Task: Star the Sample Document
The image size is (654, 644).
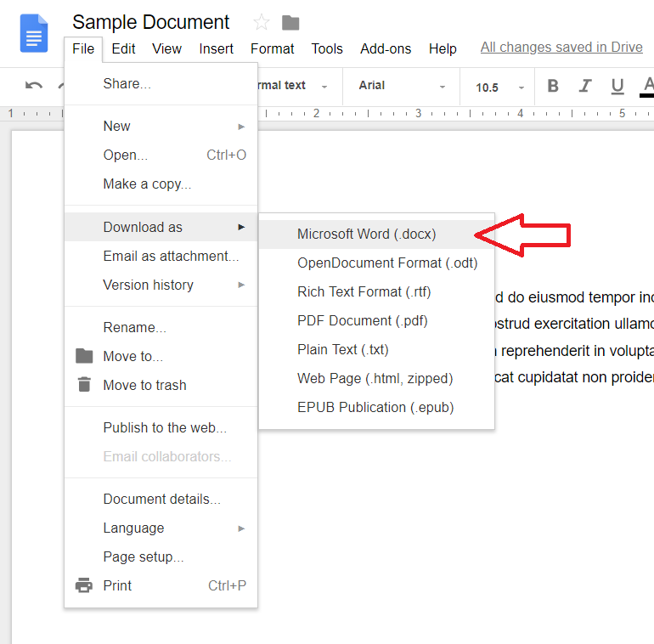Action: coord(262,22)
